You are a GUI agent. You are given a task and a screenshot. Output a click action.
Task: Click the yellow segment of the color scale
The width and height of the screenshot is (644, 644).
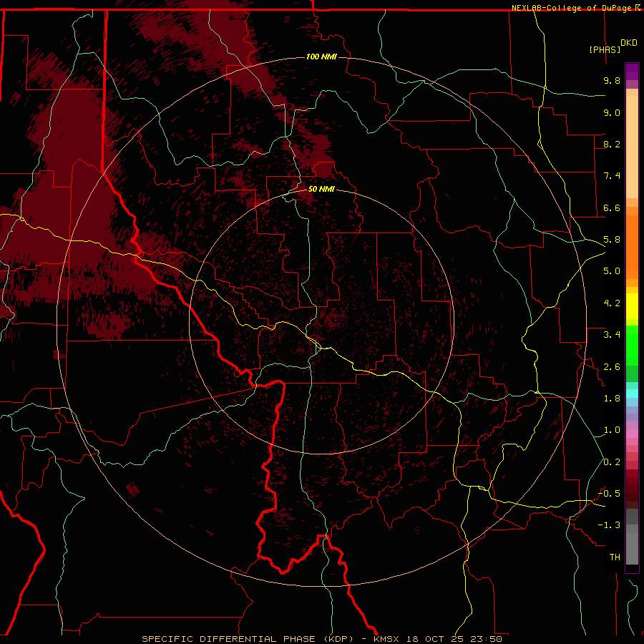click(632, 306)
